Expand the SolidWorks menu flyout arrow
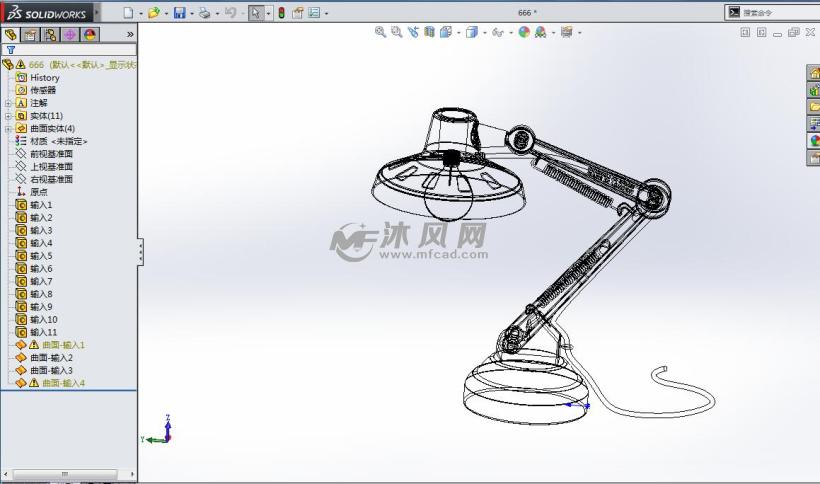820x484 pixels. click(x=97, y=13)
